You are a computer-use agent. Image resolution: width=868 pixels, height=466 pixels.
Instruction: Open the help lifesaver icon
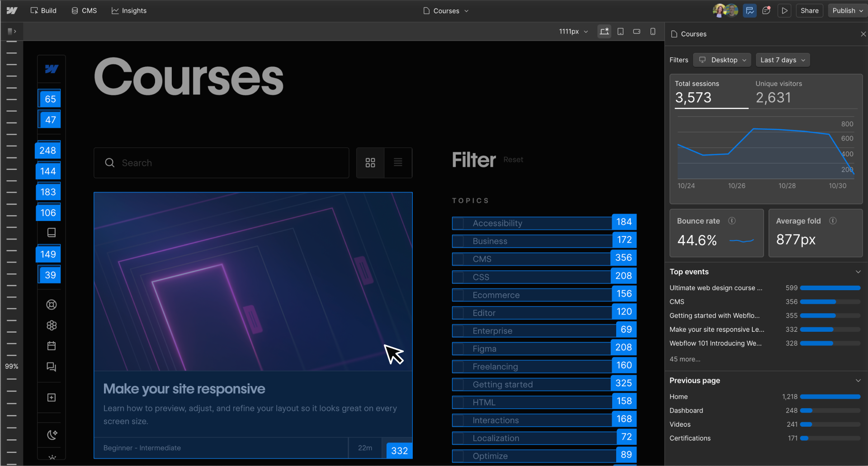click(x=52, y=304)
